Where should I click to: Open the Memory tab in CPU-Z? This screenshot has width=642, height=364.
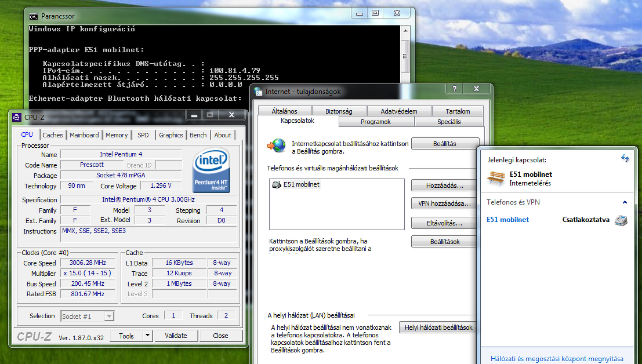click(117, 135)
